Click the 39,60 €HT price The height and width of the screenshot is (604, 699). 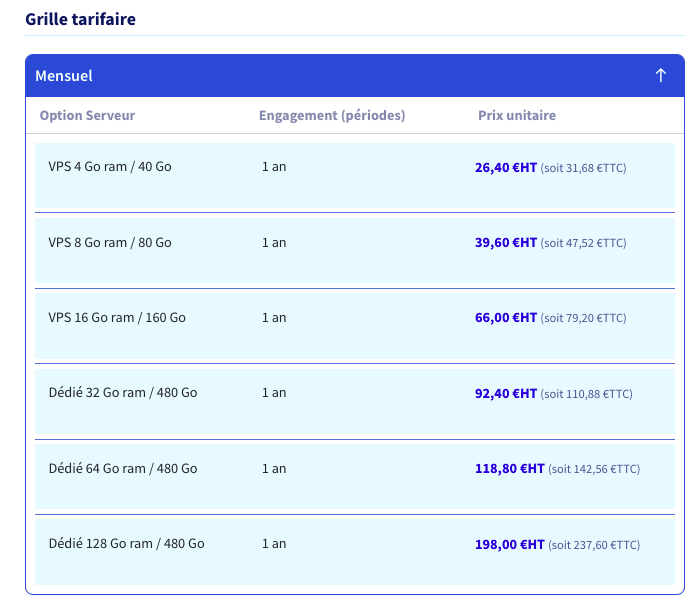506,242
